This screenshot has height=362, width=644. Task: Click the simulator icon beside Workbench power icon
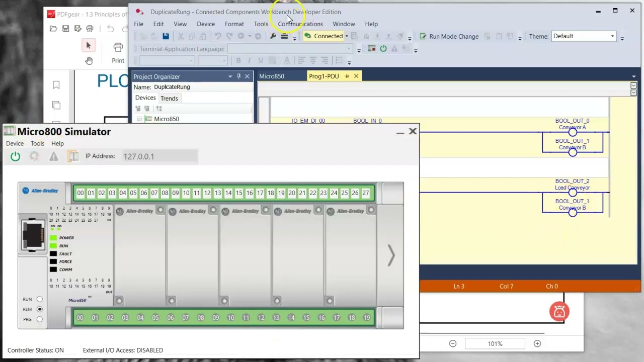372,49
